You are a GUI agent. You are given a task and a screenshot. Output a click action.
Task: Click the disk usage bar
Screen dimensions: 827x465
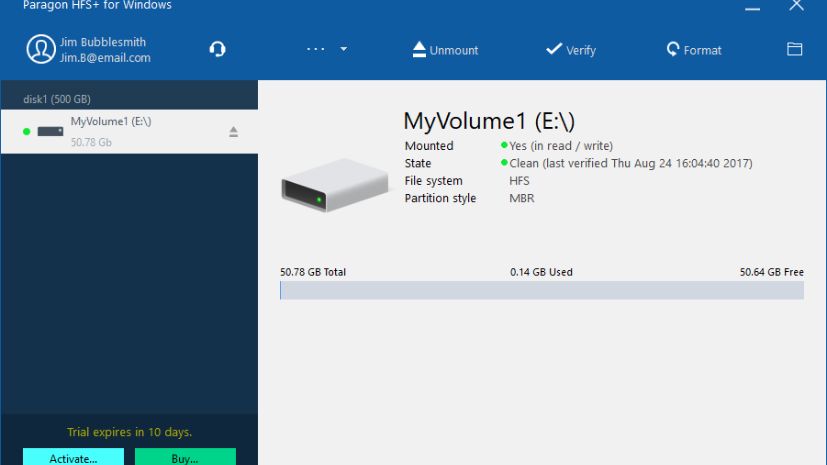pyautogui.click(x=541, y=290)
